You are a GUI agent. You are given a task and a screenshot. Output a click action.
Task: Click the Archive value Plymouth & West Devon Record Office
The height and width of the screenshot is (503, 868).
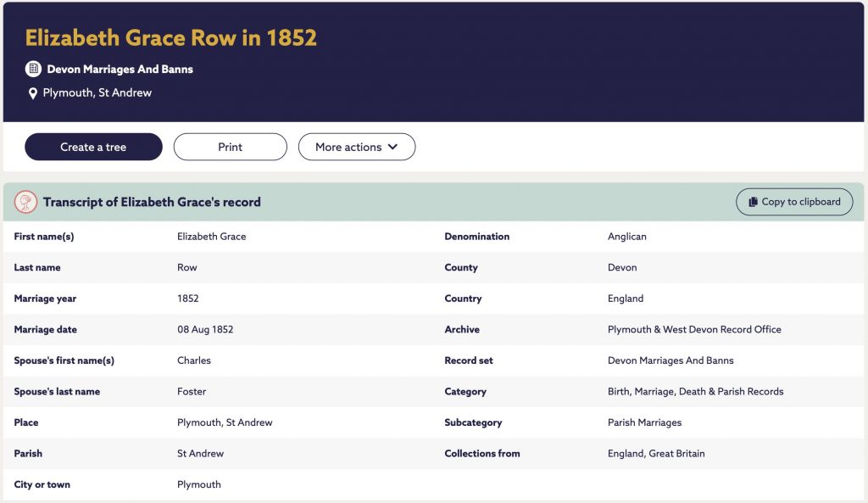[x=694, y=329]
